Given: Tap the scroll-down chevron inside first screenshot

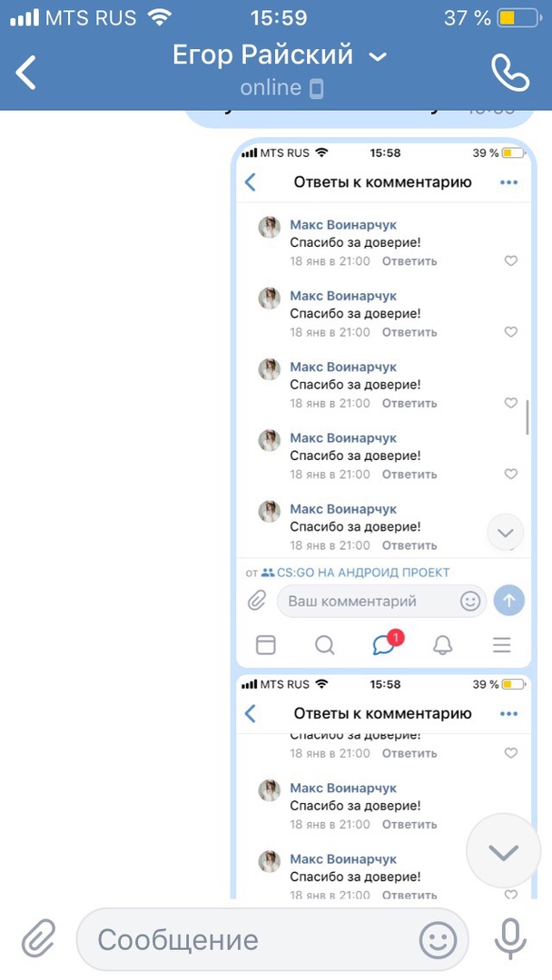Looking at the screenshot, I should (x=505, y=533).
